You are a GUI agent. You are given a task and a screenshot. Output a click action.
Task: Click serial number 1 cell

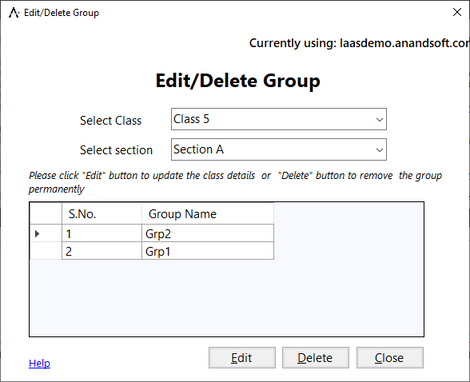[102, 233]
